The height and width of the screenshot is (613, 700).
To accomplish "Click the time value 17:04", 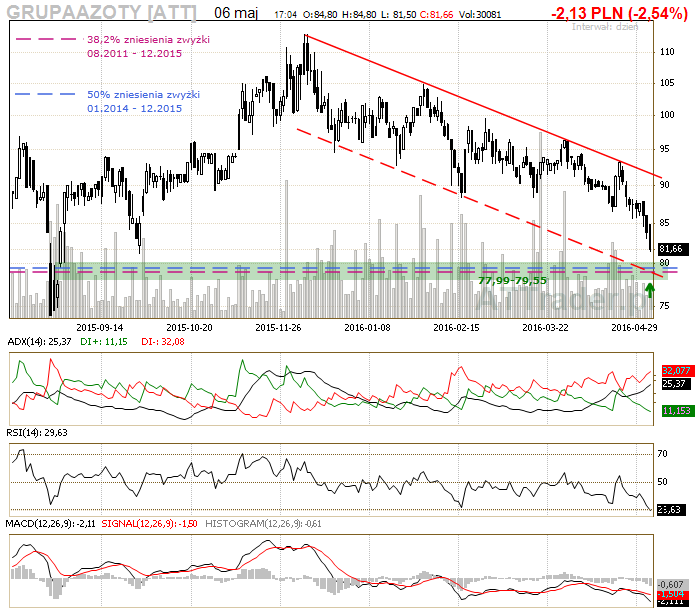I will click(x=285, y=15).
